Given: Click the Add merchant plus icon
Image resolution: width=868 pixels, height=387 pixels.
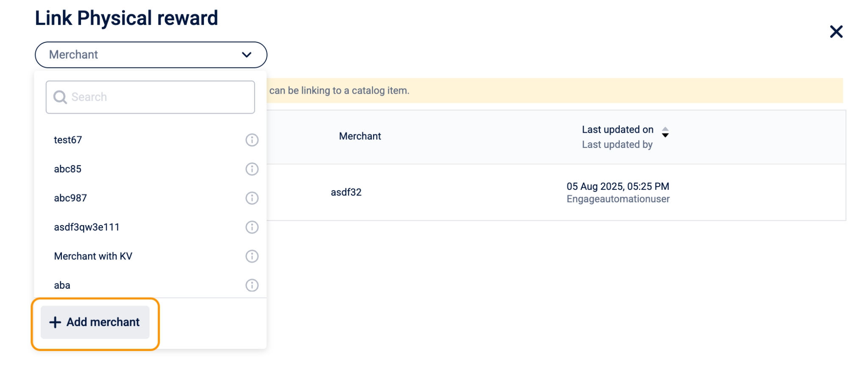Looking at the screenshot, I should click(55, 322).
